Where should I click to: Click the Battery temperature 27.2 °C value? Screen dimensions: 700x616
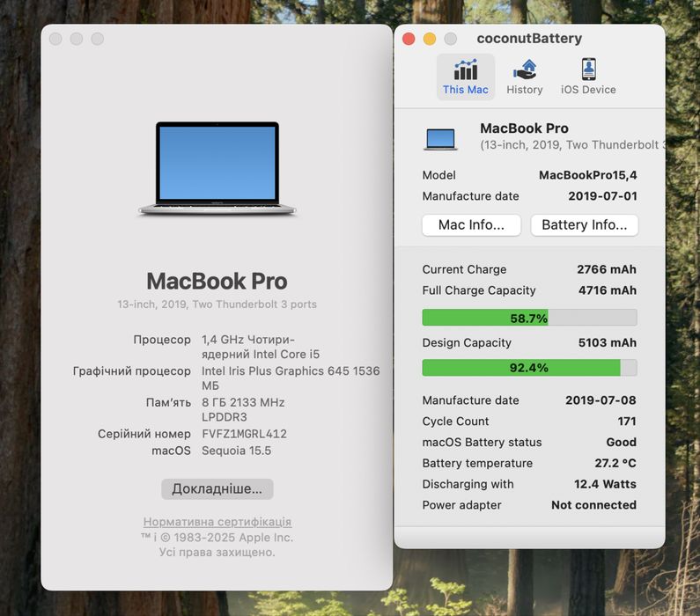click(615, 463)
